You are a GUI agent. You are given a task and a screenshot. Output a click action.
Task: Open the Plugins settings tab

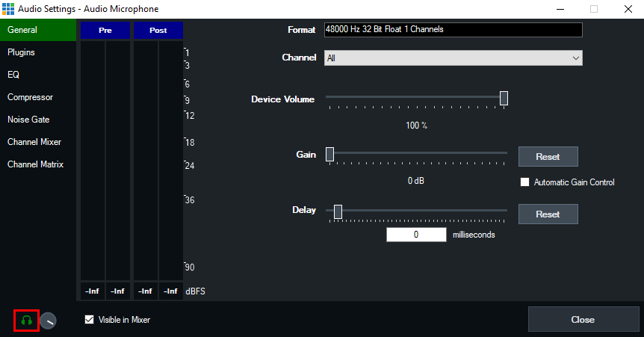pyautogui.click(x=21, y=52)
